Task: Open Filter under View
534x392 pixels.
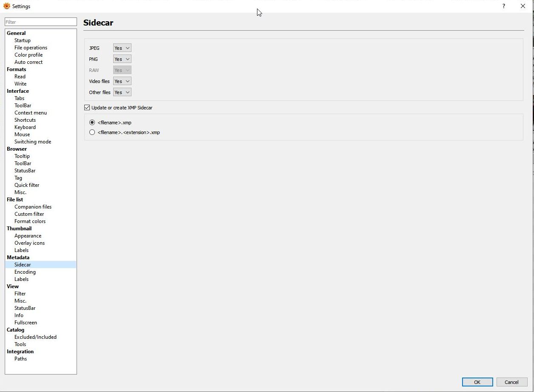Action: tap(20, 294)
